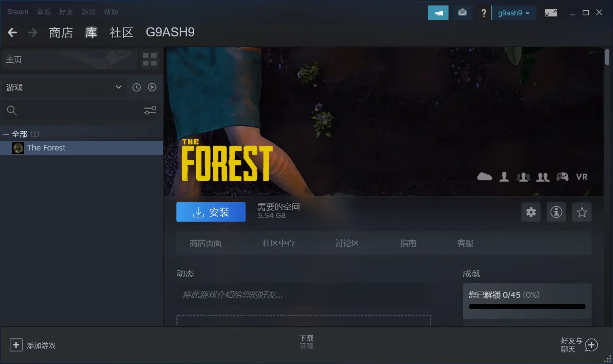Click the achievements progress bar

coord(527,307)
